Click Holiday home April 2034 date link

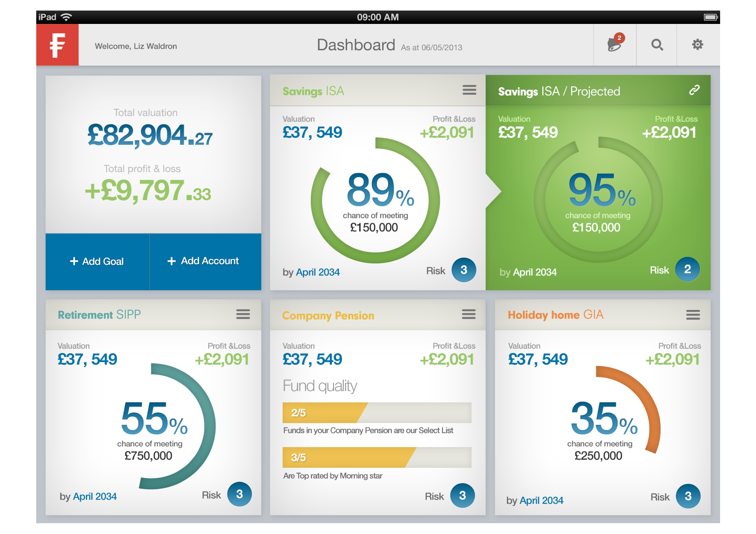pyautogui.click(x=541, y=500)
